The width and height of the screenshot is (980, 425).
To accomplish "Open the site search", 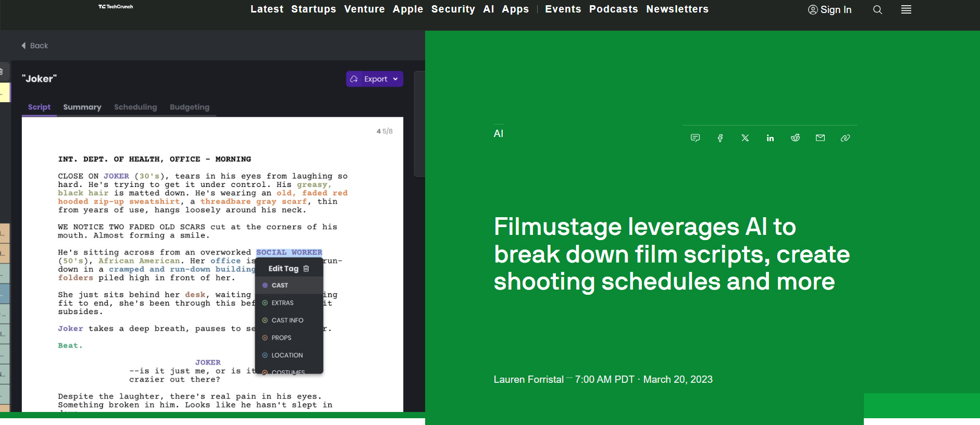I will coord(877,10).
